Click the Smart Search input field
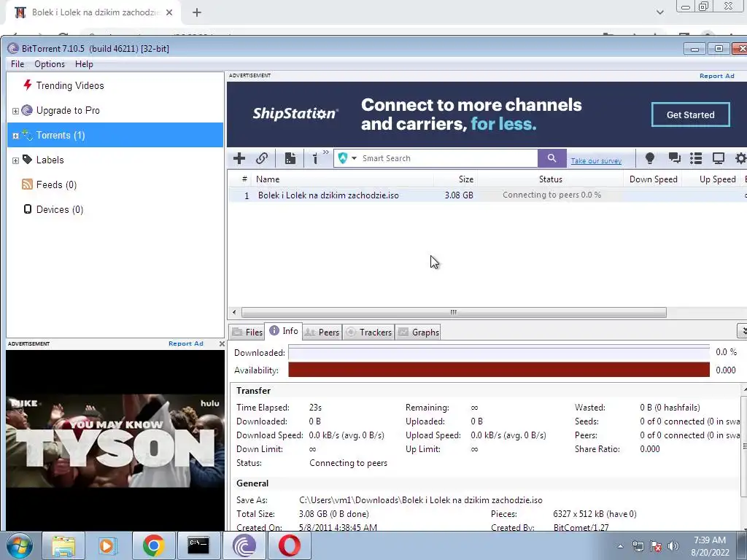Image resolution: width=747 pixels, height=560 pixels. pos(448,158)
